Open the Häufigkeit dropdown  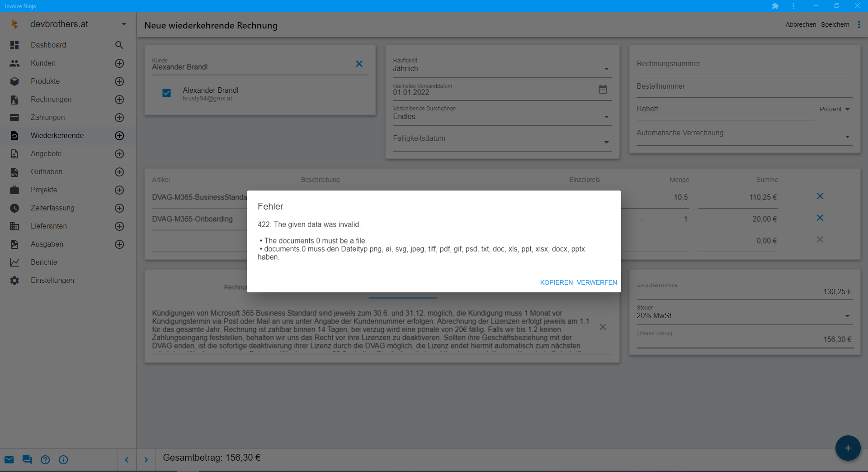(606, 69)
